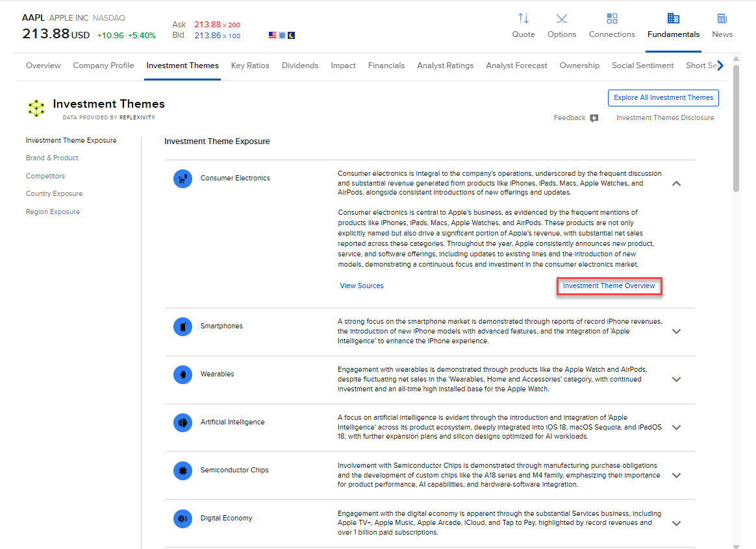This screenshot has width=756, height=549.
Task: Open the Investment Theme Overview link
Action: (x=609, y=286)
